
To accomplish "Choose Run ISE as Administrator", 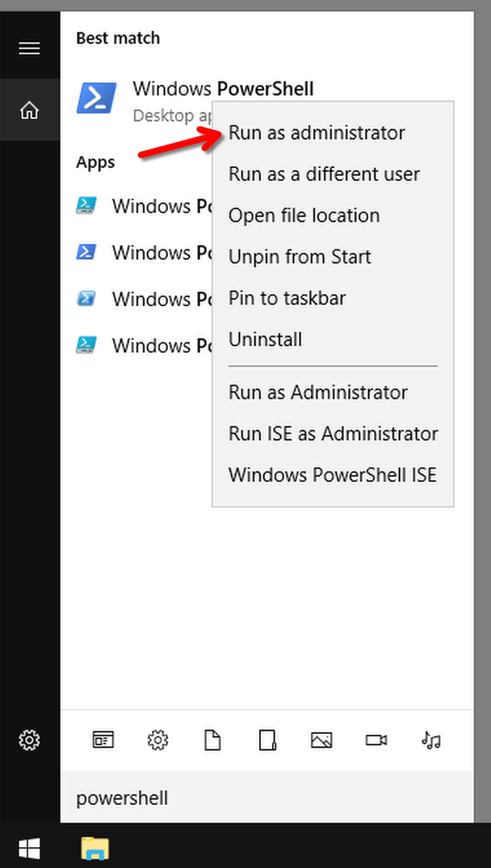I will tap(333, 434).
